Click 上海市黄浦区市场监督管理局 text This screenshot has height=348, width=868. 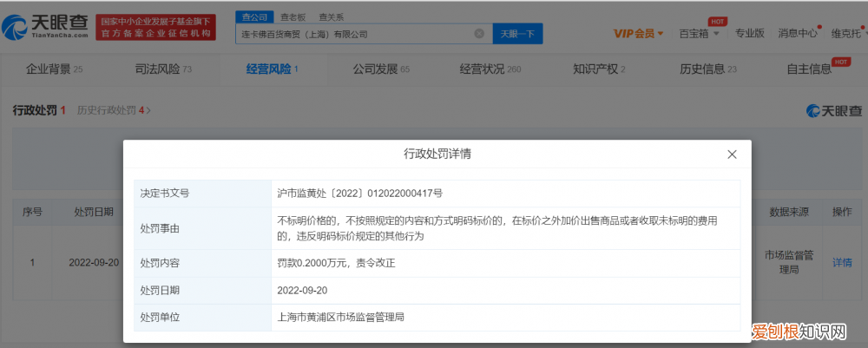point(340,318)
